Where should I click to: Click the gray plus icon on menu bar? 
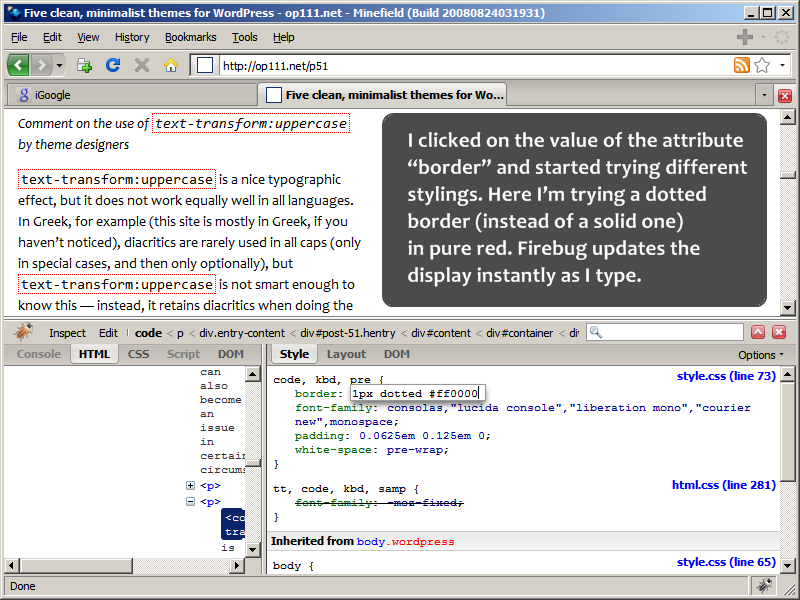744,37
